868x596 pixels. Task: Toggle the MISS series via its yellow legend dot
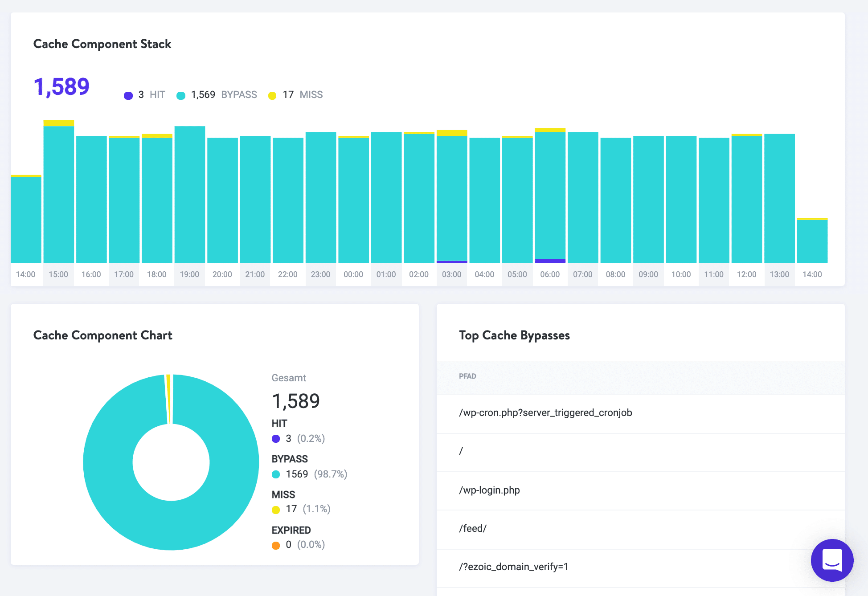point(273,95)
